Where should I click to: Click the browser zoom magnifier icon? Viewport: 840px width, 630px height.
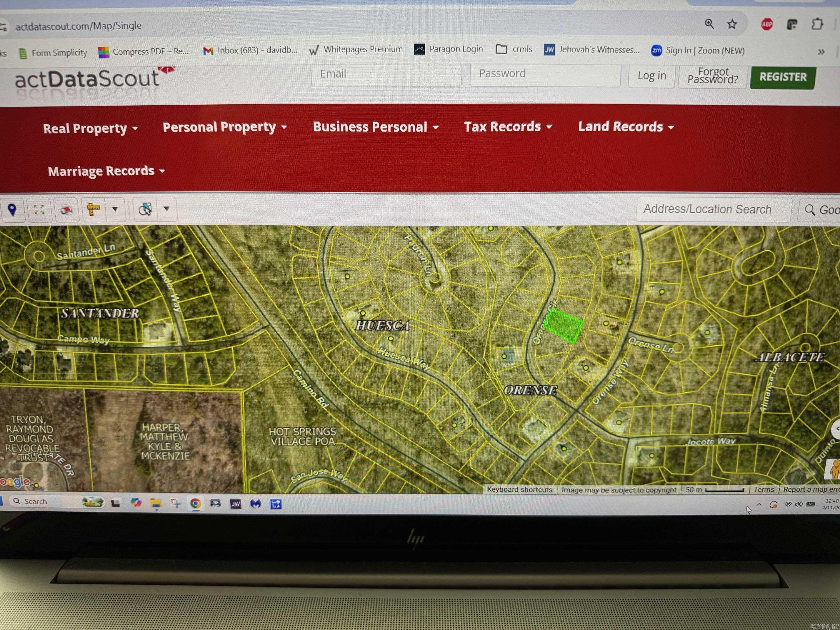pyautogui.click(x=709, y=24)
